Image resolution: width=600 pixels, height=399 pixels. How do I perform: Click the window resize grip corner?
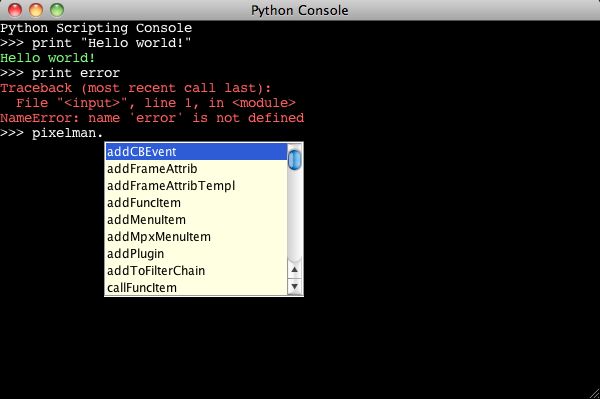tap(594, 393)
